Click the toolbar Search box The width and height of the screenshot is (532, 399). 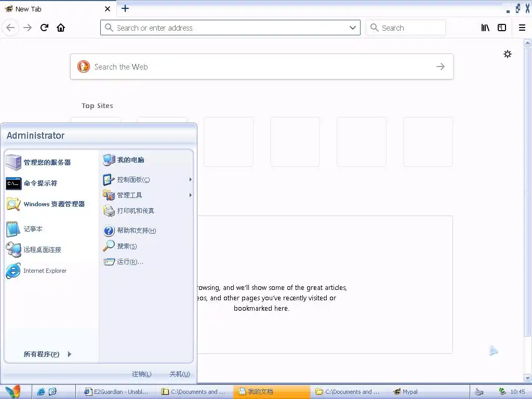[x=405, y=28]
